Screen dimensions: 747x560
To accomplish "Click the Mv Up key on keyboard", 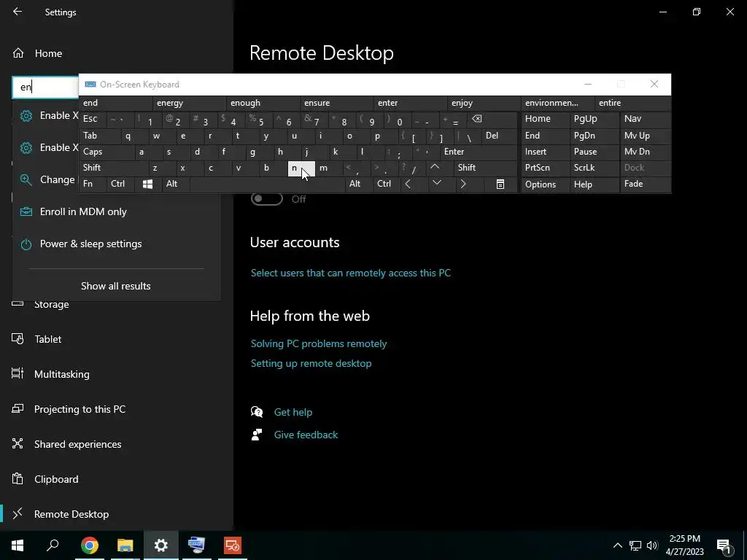I will (x=645, y=136).
